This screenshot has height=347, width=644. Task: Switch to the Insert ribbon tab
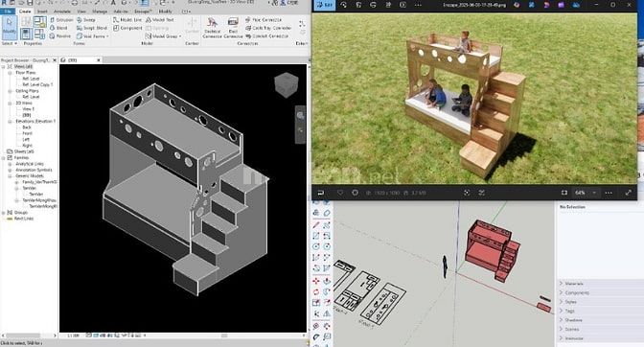(x=42, y=12)
